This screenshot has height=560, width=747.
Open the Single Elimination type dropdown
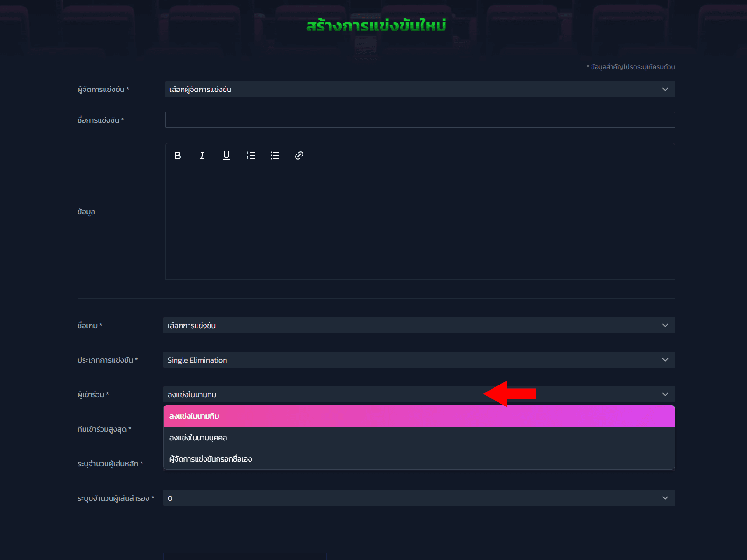[419, 360]
